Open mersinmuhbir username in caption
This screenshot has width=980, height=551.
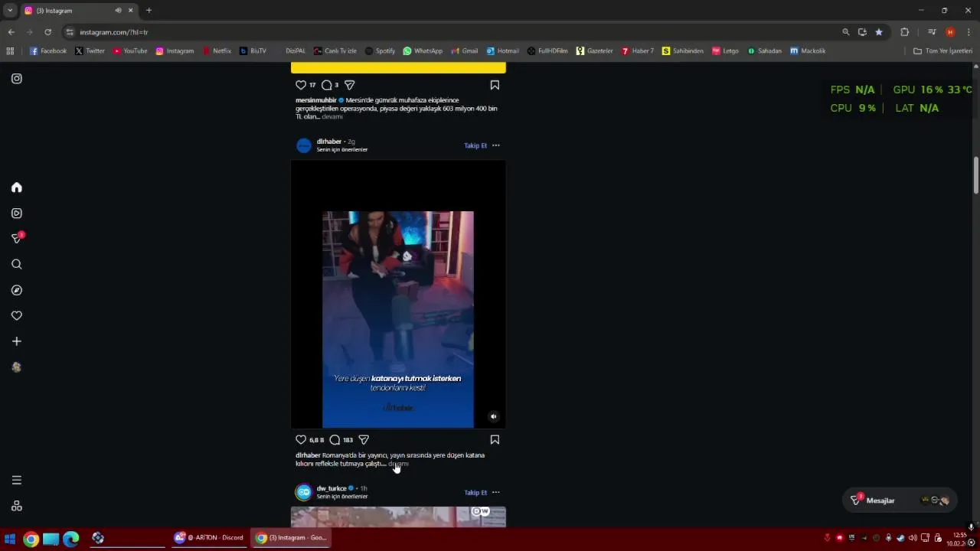(315, 100)
